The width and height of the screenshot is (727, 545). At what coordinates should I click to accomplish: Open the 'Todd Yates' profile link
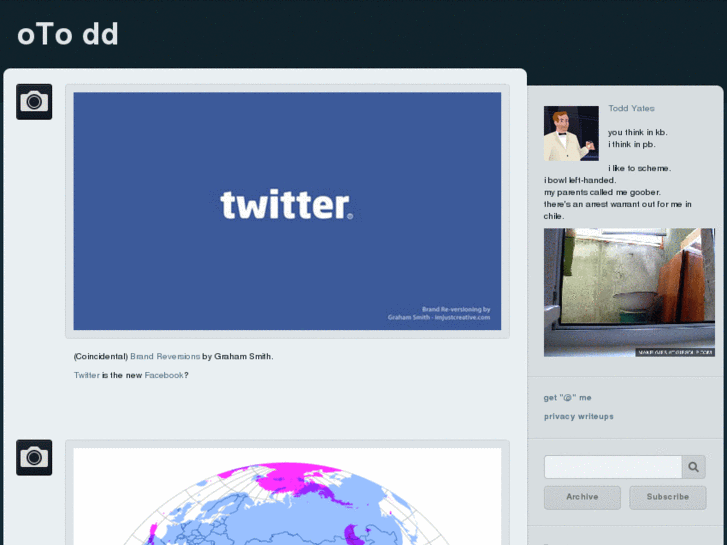[x=631, y=108]
